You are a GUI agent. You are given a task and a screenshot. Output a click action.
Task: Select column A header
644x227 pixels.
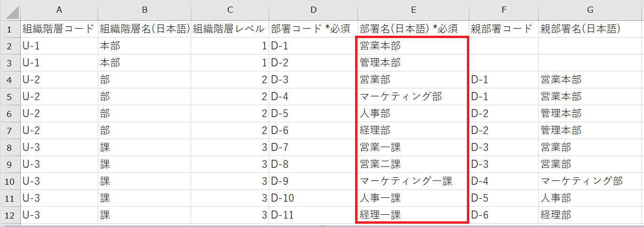click(59, 10)
